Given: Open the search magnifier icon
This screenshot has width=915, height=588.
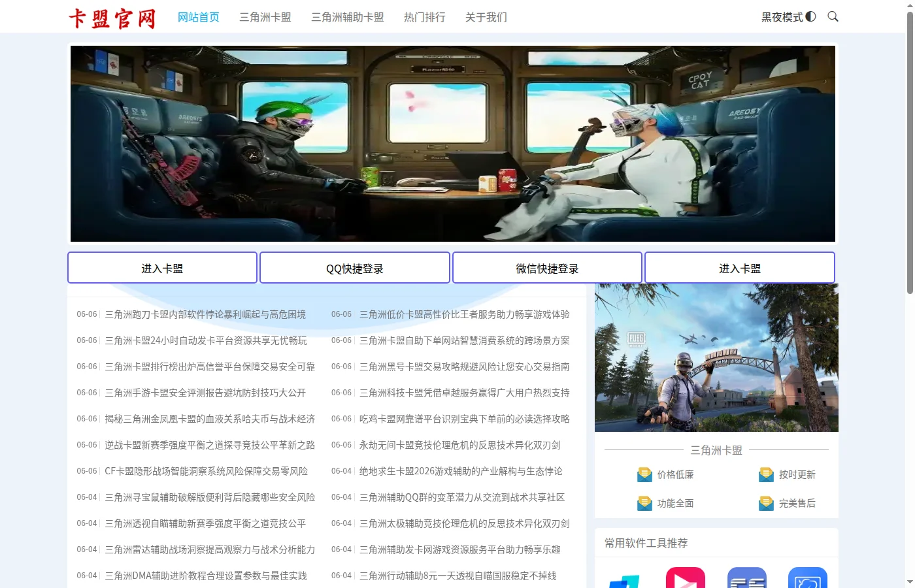Looking at the screenshot, I should click(x=833, y=16).
